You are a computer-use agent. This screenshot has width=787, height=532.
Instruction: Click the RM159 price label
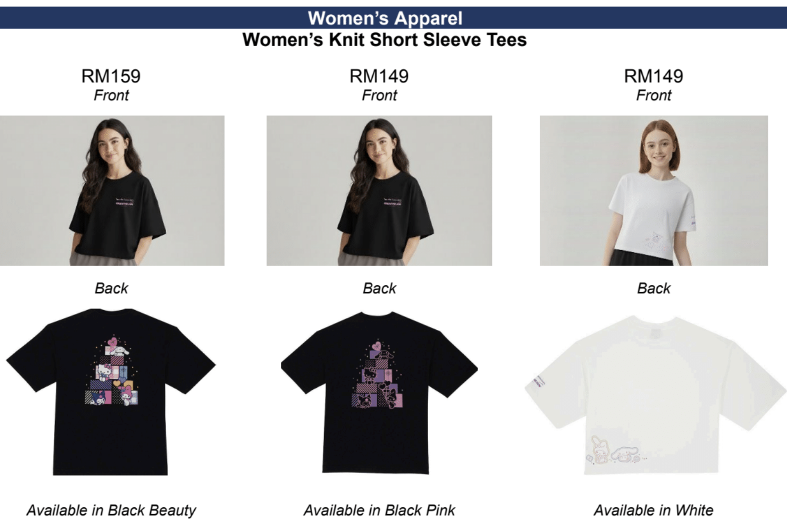[x=111, y=76]
